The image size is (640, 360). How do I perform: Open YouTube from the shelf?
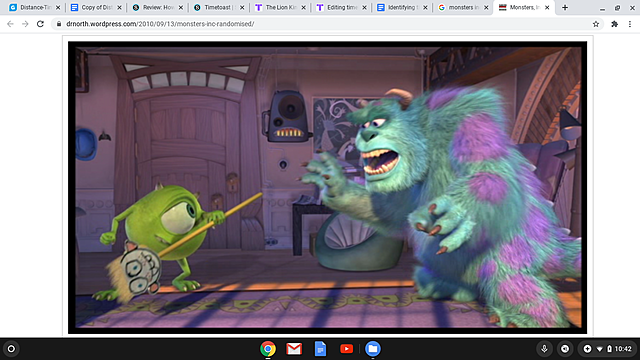pos(347,349)
